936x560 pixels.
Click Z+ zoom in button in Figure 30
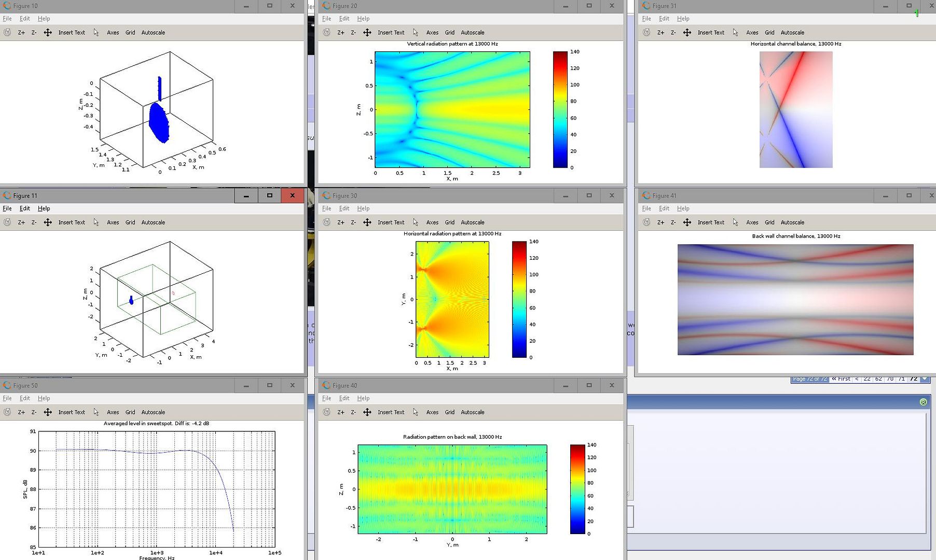point(341,222)
